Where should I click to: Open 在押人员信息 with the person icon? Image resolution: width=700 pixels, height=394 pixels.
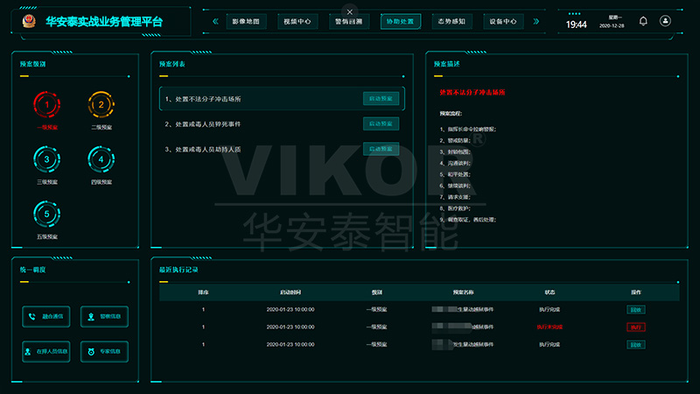(46, 352)
